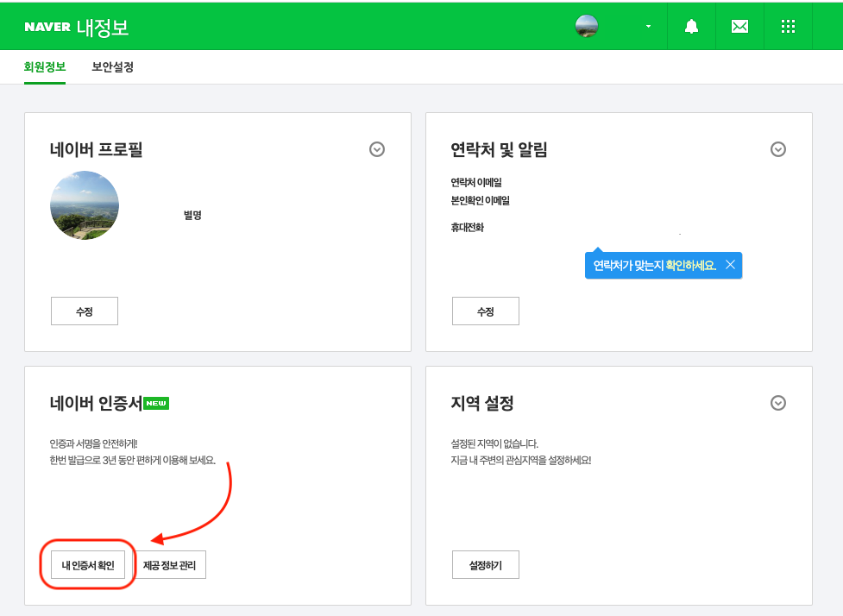Click the header profile avatar

(587, 26)
